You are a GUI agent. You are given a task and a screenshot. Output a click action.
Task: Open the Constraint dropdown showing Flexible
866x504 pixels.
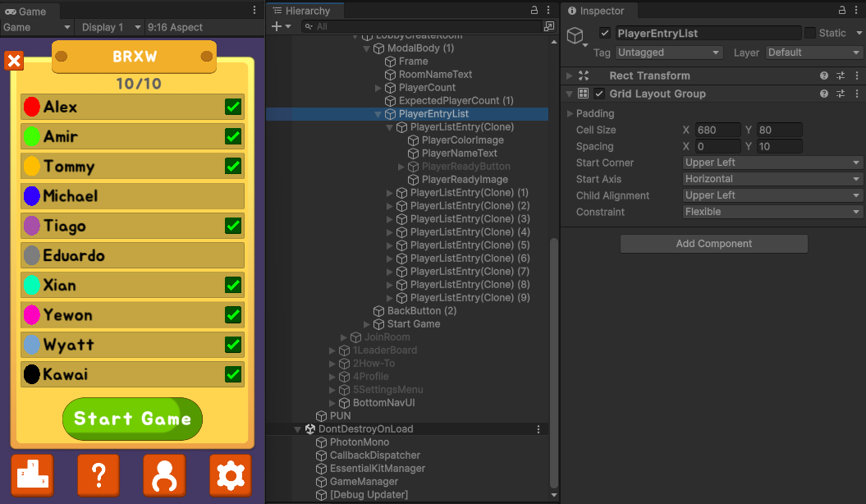772,212
